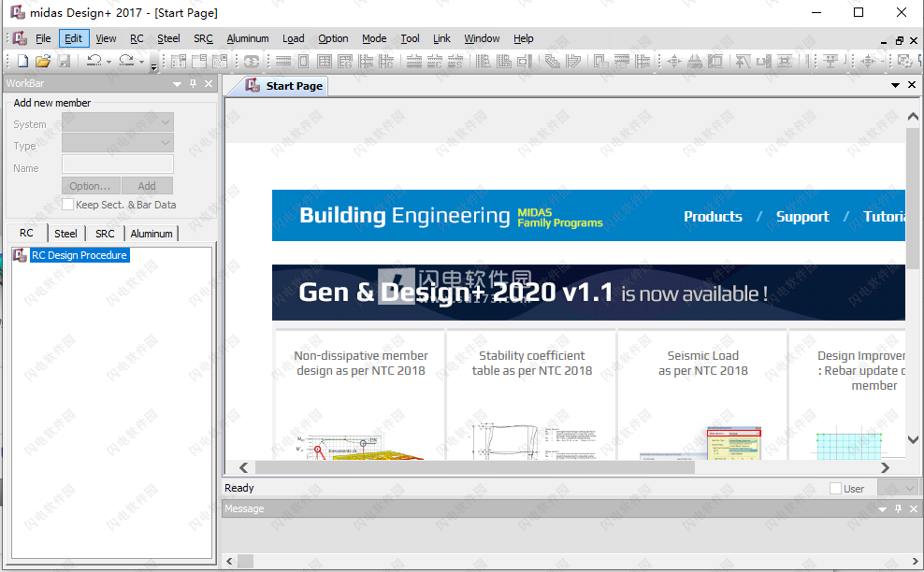Open Stability coefficient table NTC 2018 card
This screenshot has height=572, width=924.
coord(531,394)
